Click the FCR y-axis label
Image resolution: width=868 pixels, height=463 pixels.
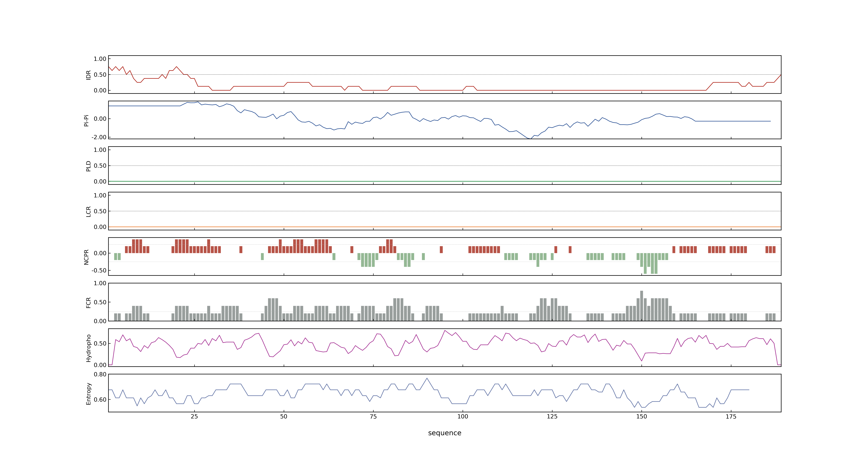[x=88, y=303]
